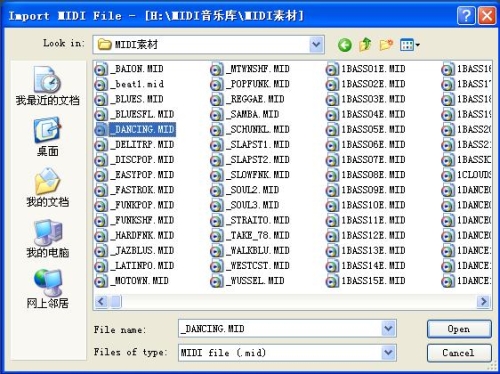Select file name _SOUL2.MID
The height and width of the screenshot is (374, 500).
(x=253, y=190)
